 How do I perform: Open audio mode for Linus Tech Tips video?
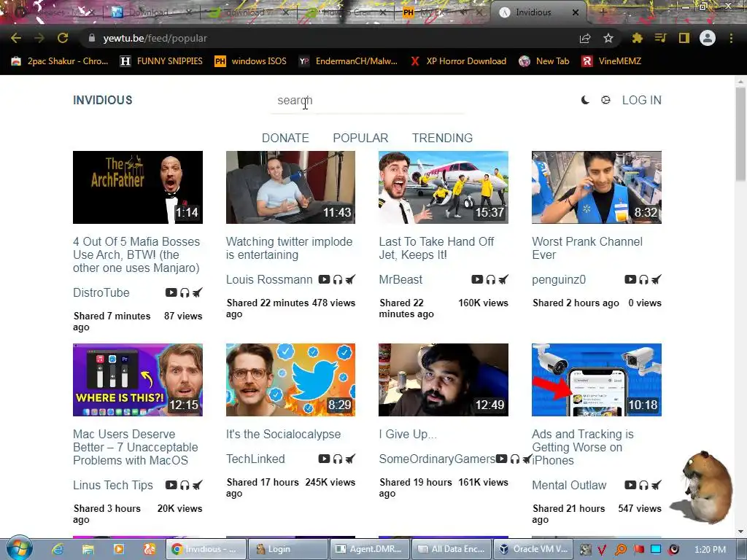click(185, 485)
